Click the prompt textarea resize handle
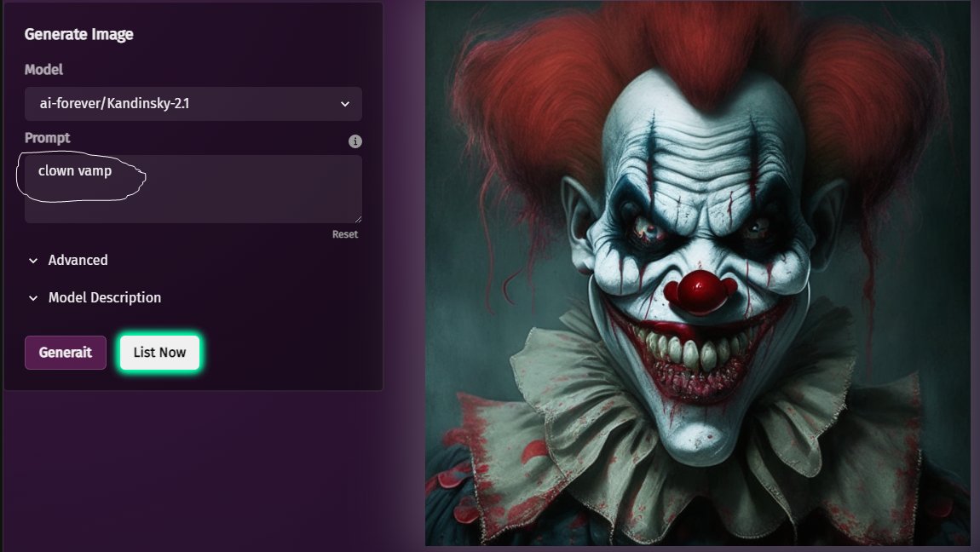980x552 pixels. pos(358,219)
